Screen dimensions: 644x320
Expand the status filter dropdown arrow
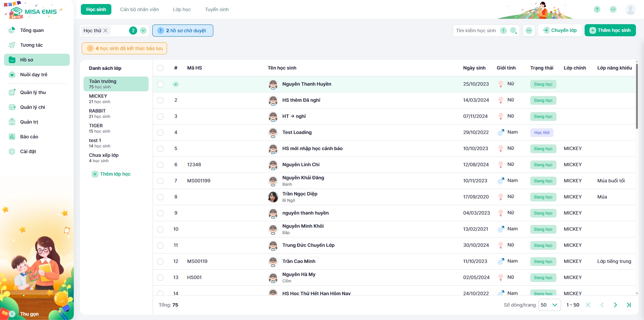click(143, 31)
